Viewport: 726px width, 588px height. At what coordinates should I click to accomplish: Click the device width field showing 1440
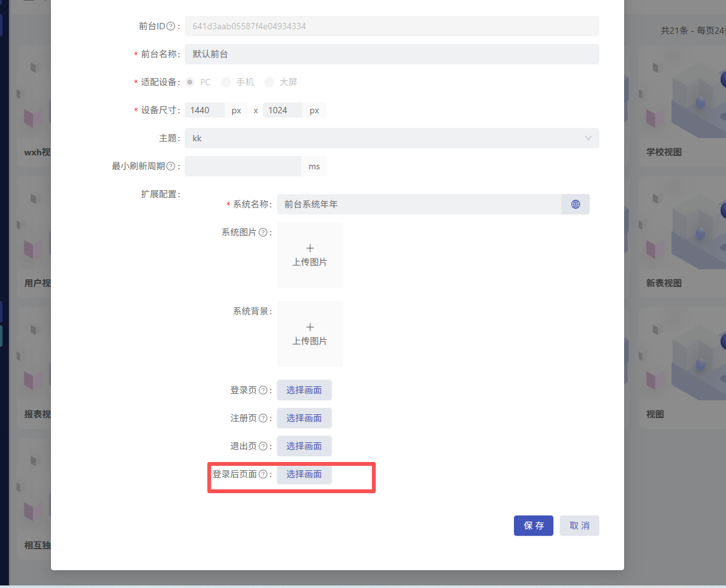coord(204,110)
